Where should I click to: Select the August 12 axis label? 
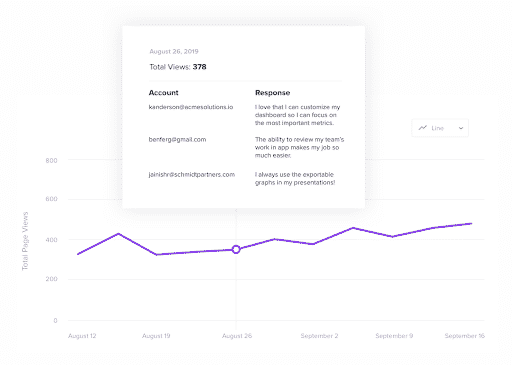(82, 336)
